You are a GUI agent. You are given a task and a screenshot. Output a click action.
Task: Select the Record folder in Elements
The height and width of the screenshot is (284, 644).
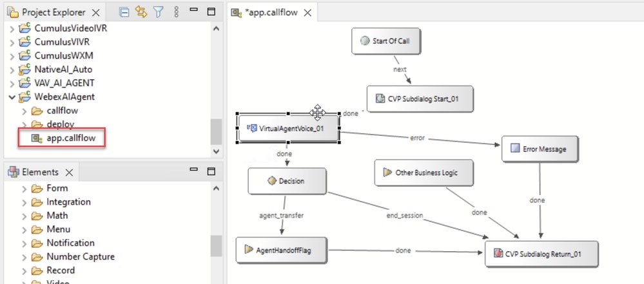[x=61, y=270]
